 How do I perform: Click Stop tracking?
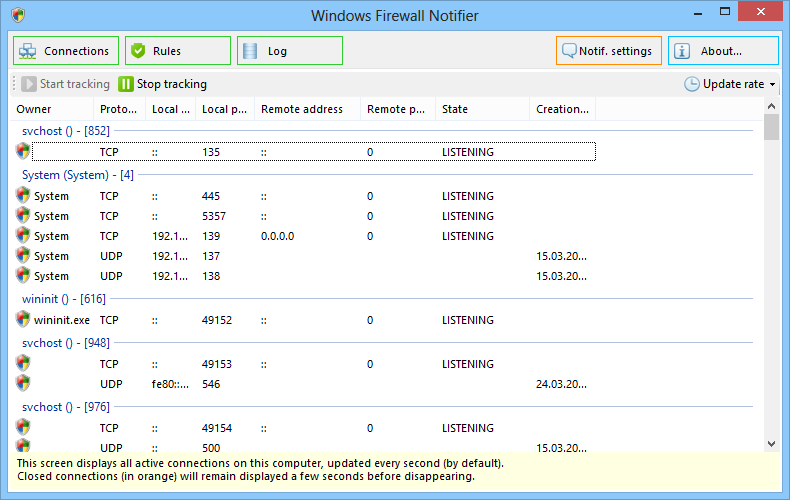tap(163, 84)
